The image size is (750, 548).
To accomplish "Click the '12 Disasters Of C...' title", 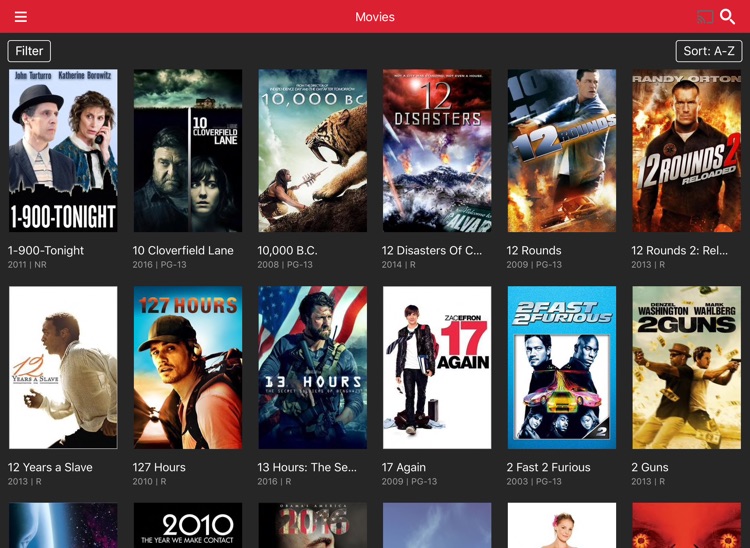I will coord(432,251).
